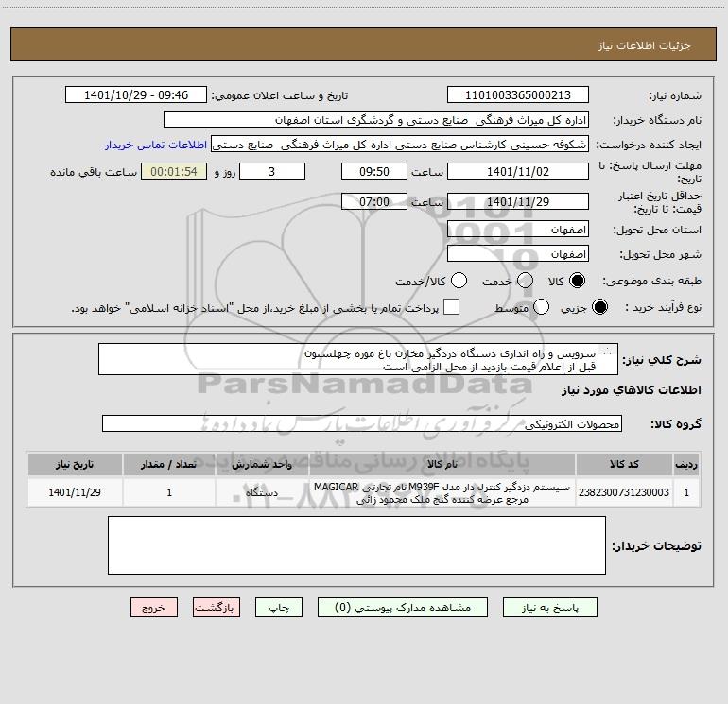This screenshot has height=704, width=728.
Task: Click the remaining days field showing 3
Action: pyautogui.click(x=272, y=171)
